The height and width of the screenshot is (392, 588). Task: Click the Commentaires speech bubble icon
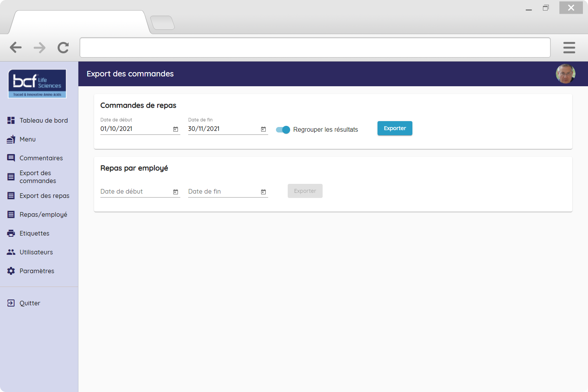click(11, 158)
